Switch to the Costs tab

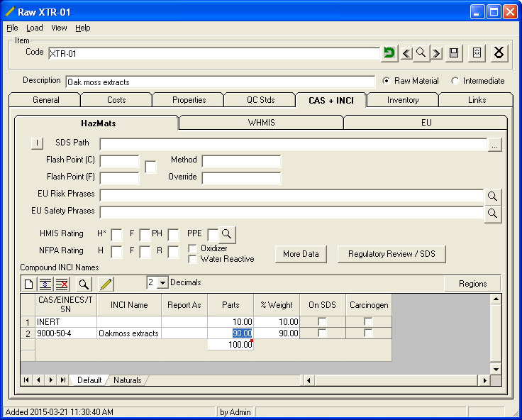tap(116, 100)
